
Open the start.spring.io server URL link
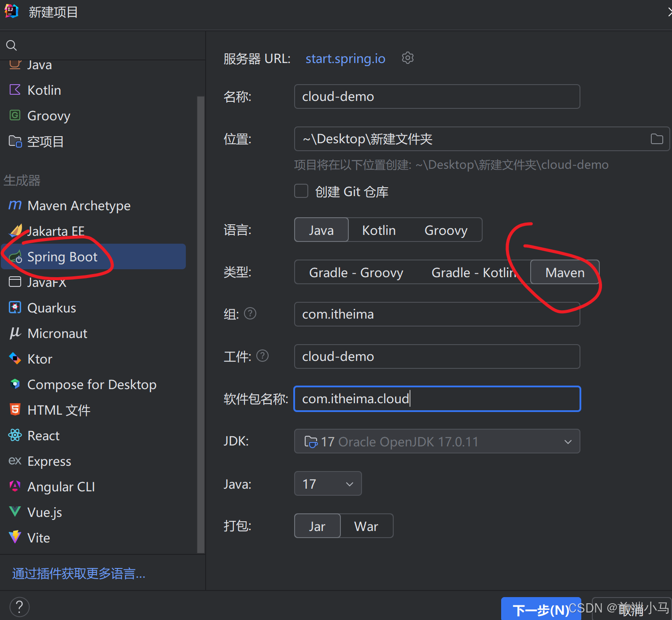click(x=345, y=58)
